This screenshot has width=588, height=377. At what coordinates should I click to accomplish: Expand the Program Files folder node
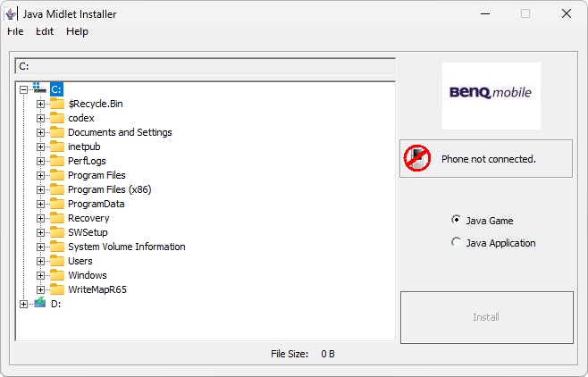pos(40,175)
